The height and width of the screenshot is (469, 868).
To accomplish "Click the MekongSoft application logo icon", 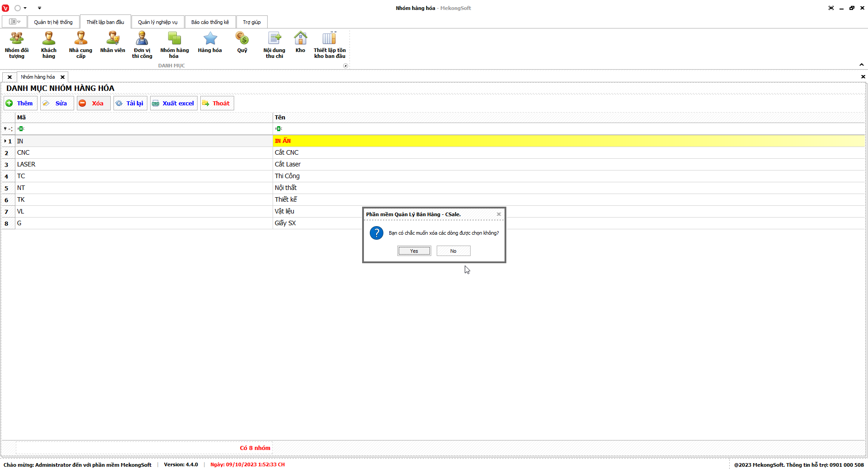I will pyautogui.click(x=5, y=8).
